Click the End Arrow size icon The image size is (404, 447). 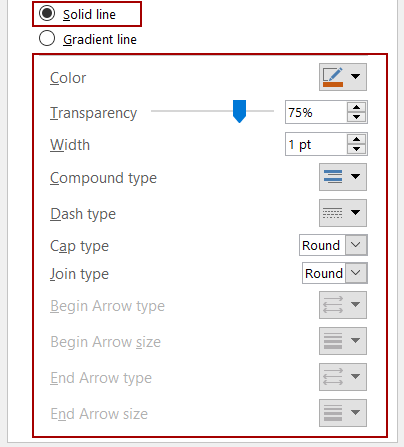click(333, 413)
